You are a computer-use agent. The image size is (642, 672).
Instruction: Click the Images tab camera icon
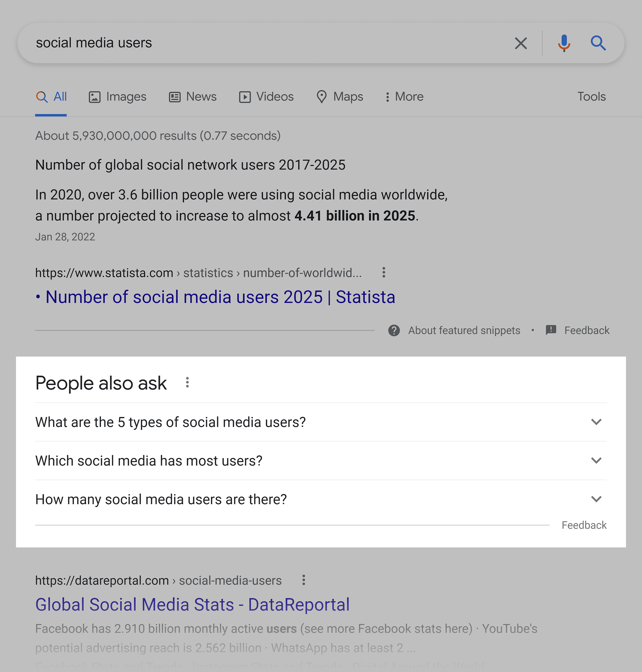coord(95,97)
